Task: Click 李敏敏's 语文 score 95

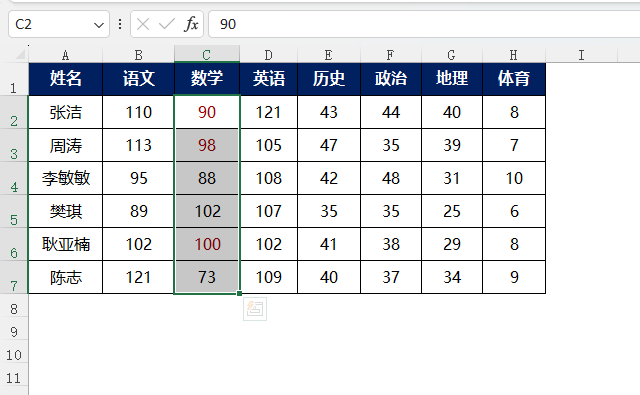Action: coord(138,178)
